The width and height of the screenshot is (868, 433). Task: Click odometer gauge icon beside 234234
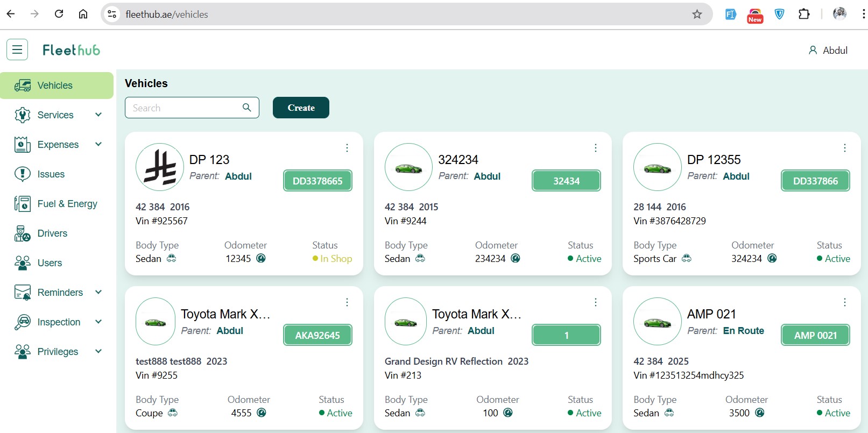(x=515, y=258)
